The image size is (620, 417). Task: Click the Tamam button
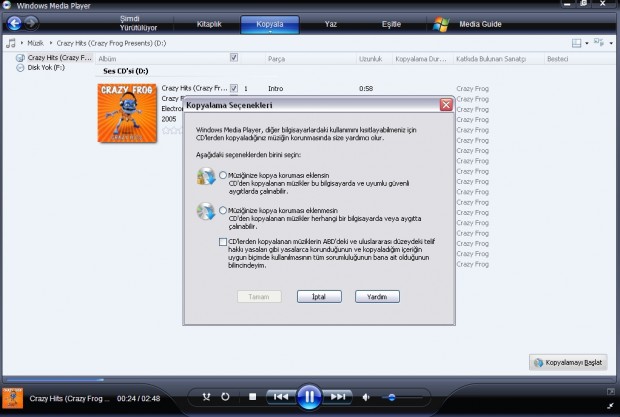click(x=259, y=296)
